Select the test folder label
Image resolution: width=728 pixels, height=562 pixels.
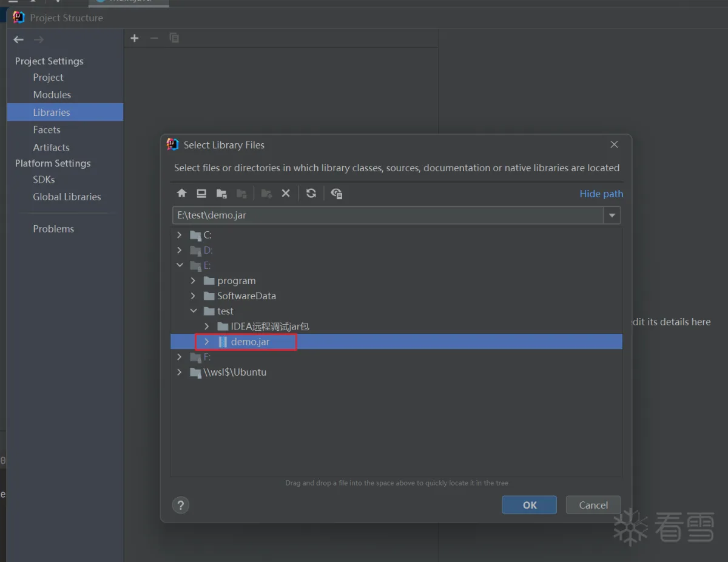point(225,311)
